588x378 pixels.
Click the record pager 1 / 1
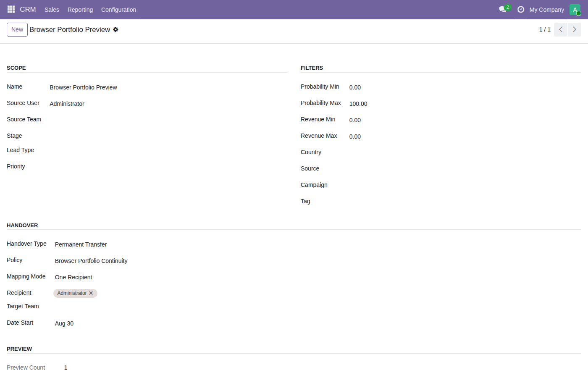(x=545, y=29)
